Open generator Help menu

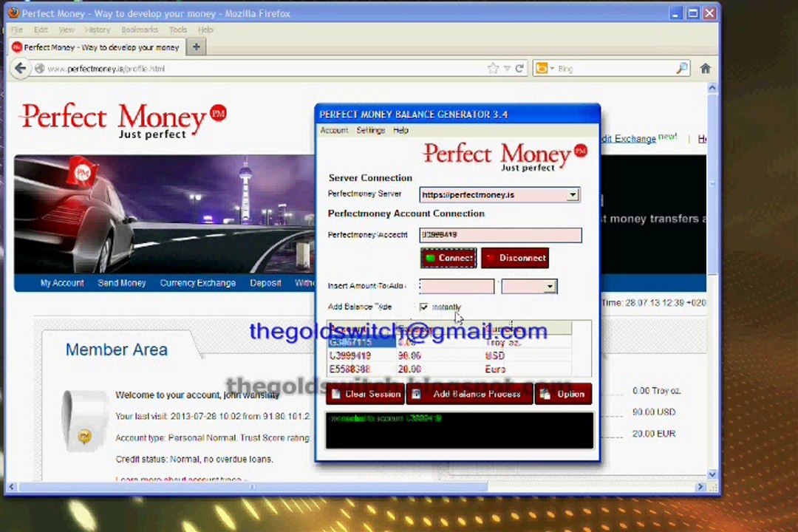coord(400,130)
